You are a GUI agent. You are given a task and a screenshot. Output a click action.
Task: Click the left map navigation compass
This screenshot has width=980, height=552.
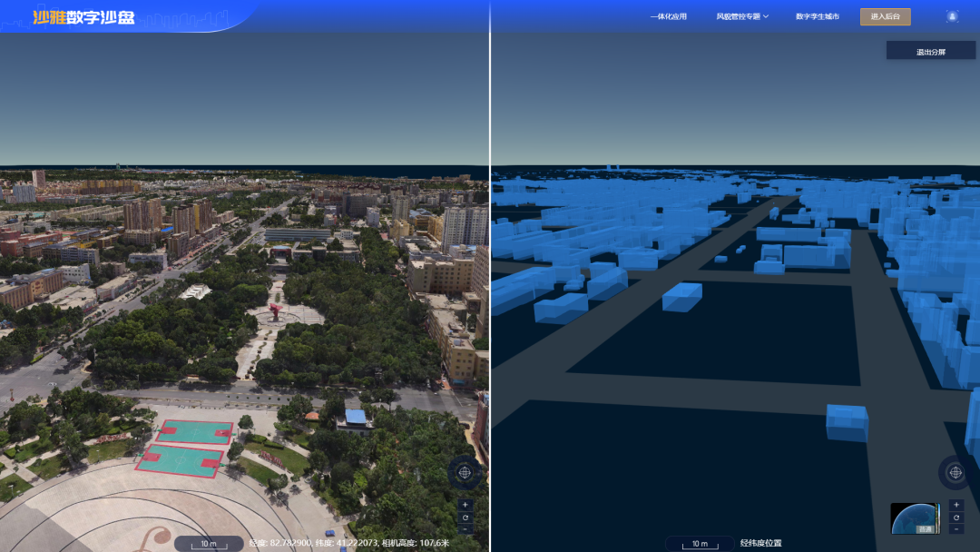[x=465, y=473]
